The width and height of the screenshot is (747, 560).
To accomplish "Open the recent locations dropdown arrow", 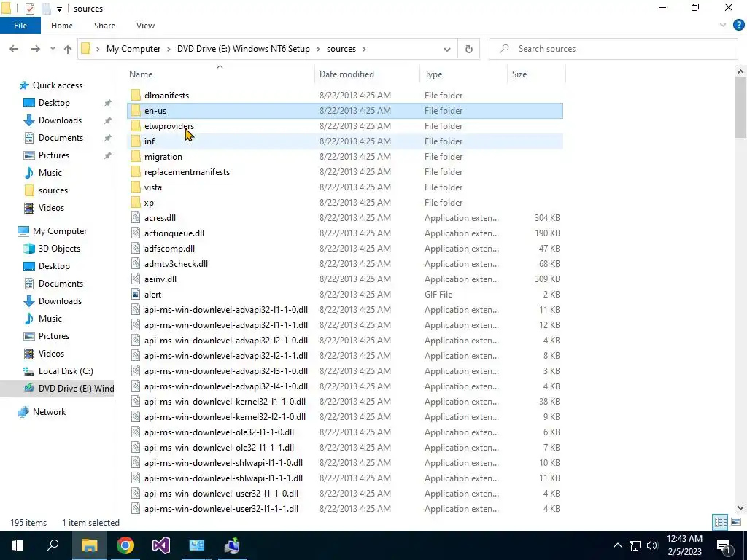I will click(53, 49).
